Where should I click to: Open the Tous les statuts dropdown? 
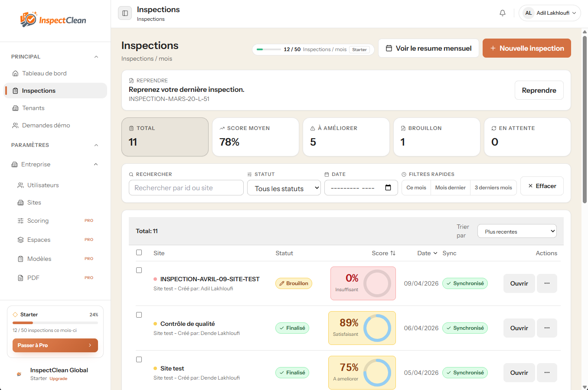[x=284, y=187]
